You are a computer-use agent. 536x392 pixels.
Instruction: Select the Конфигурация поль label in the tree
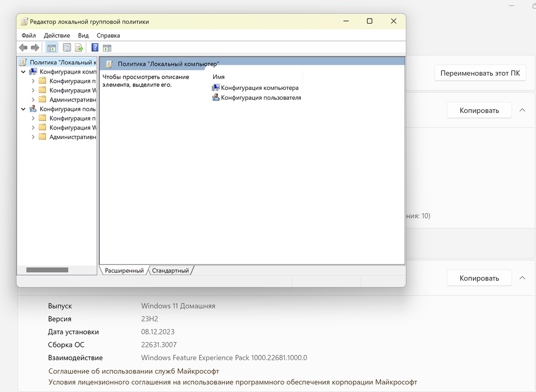click(68, 109)
